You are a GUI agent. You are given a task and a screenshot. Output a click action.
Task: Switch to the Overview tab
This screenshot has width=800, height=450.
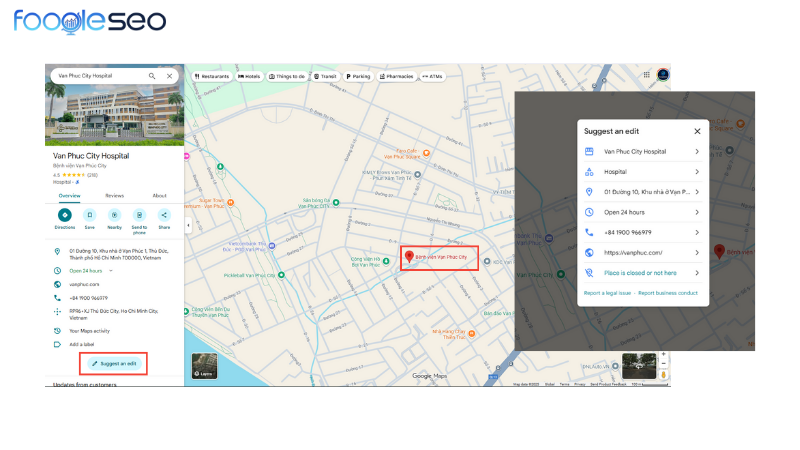(69, 196)
